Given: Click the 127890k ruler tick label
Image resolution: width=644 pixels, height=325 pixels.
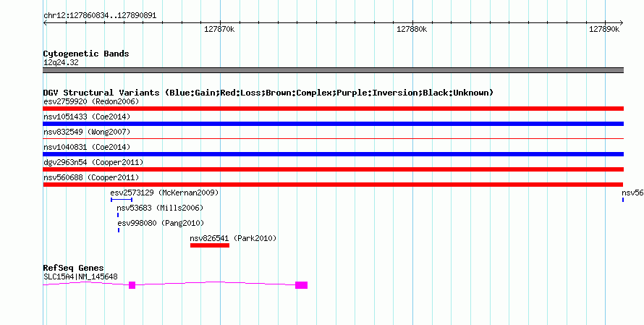Looking at the screenshot, I should (604, 29).
